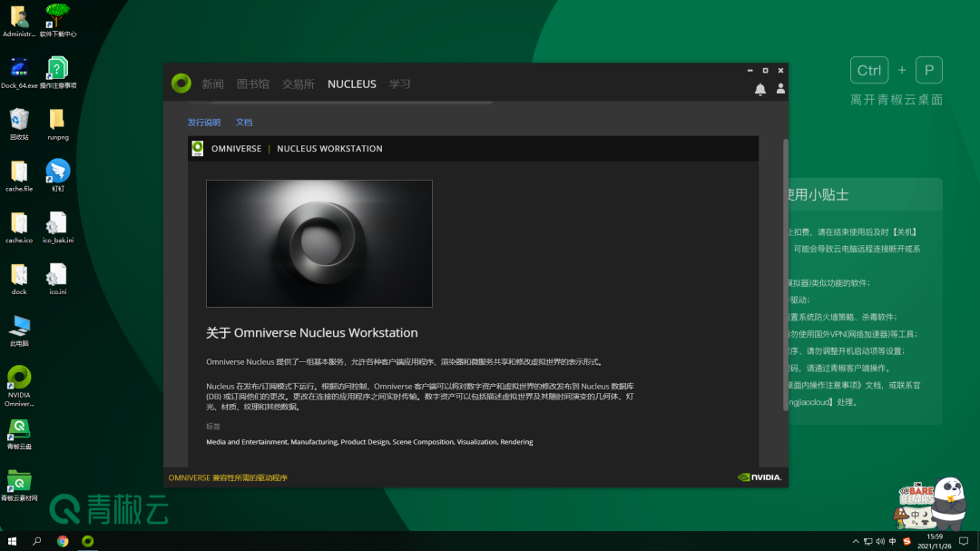Image resolution: width=980 pixels, height=551 pixels.
Task: Open the action center notification icon
Action: (964, 541)
